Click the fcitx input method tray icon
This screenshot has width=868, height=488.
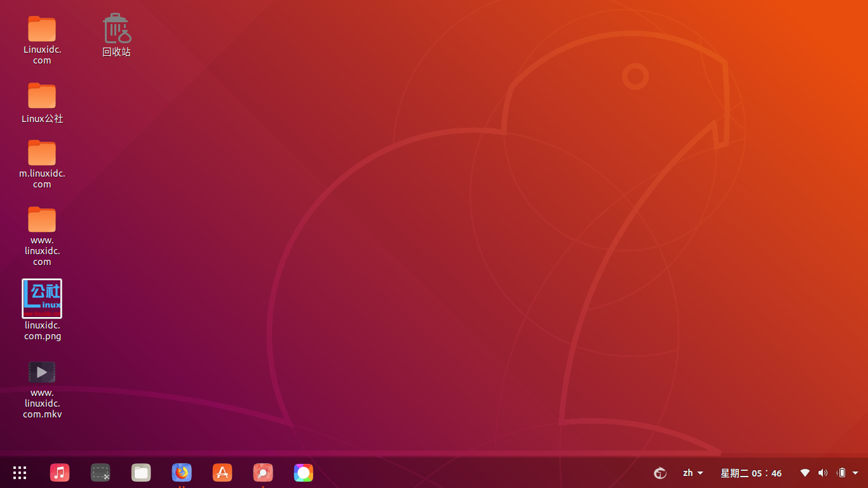click(x=660, y=473)
